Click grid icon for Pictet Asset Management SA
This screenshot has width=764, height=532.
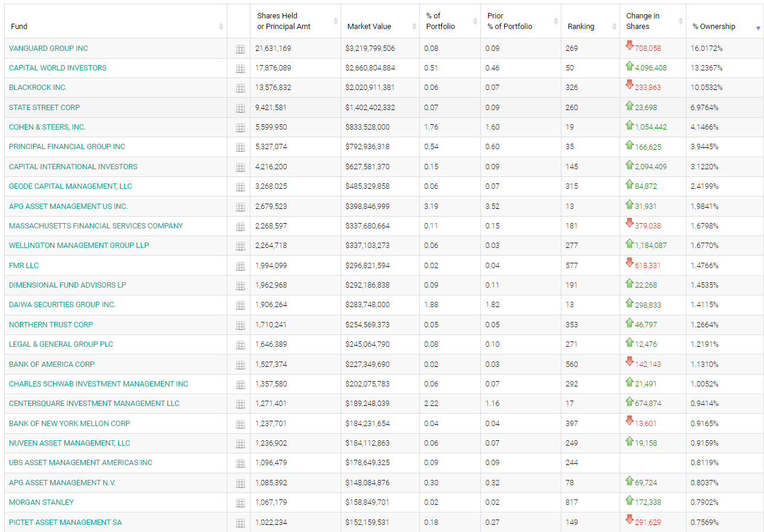(x=240, y=523)
